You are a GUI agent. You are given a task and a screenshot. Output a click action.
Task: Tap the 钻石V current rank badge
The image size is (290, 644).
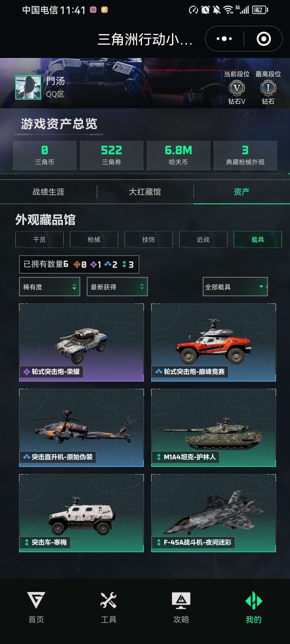coord(237,88)
